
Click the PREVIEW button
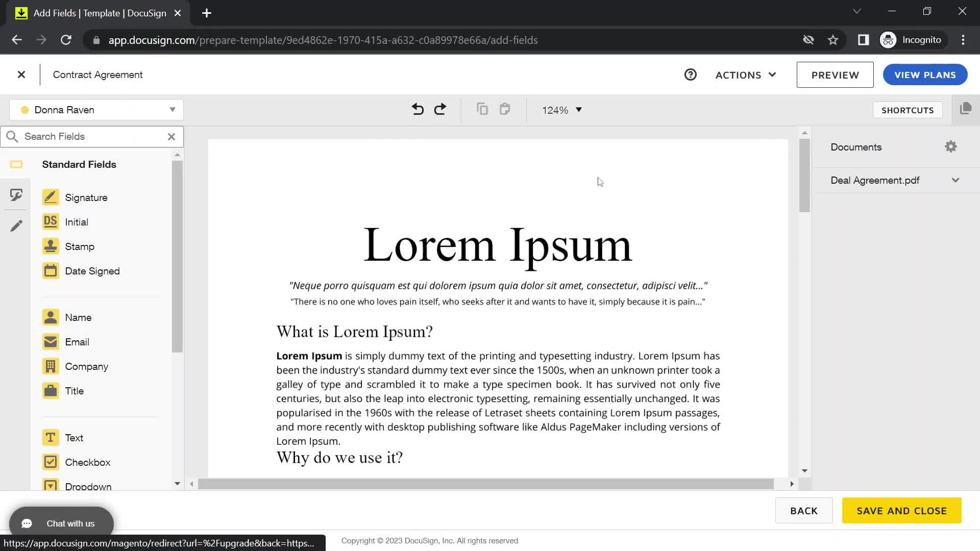(835, 75)
